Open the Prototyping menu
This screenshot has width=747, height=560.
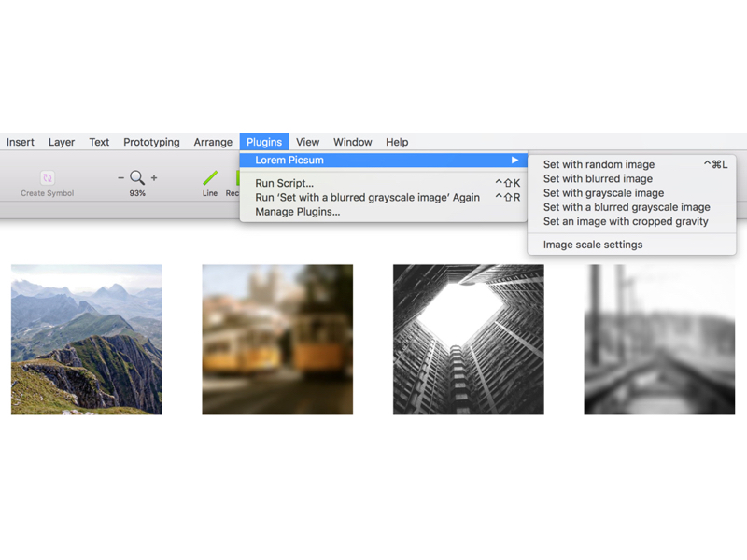click(x=151, y=142)
